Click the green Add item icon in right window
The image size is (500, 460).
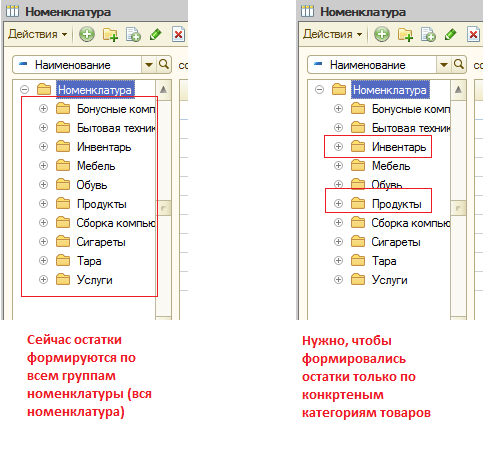382,34
